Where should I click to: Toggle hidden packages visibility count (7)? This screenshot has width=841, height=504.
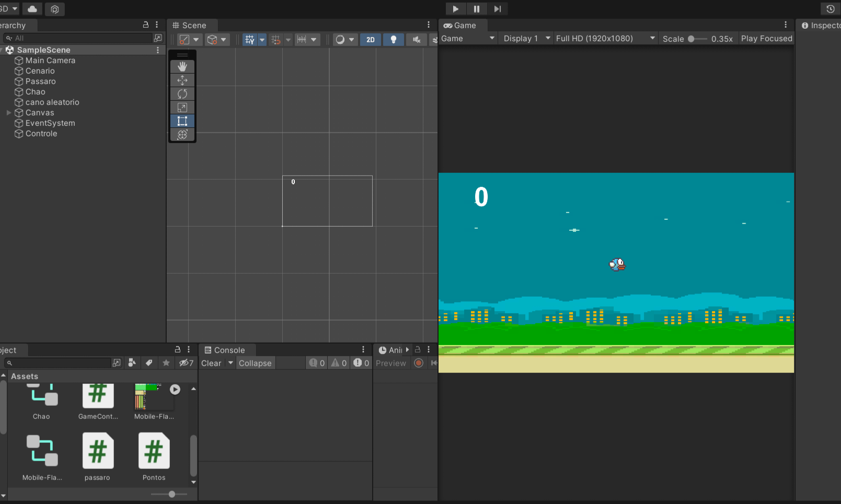pyautogui.click(x=186, y=362)
